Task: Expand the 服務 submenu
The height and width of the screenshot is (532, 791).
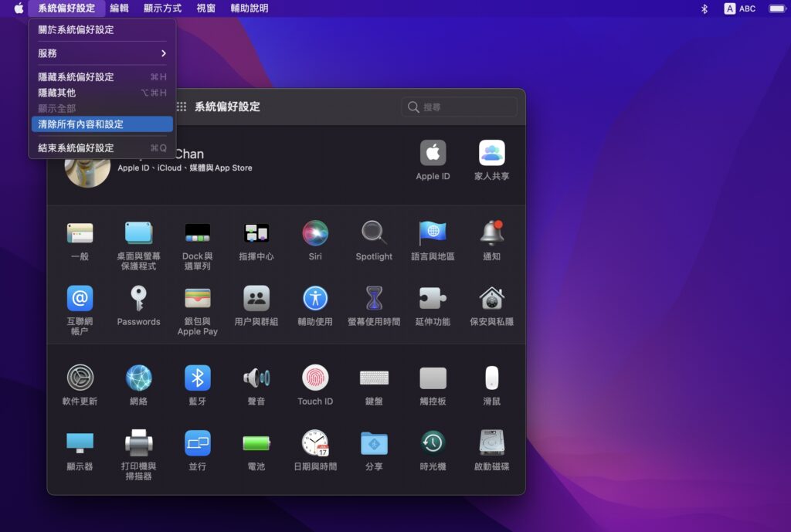Action: pos(102,53)
